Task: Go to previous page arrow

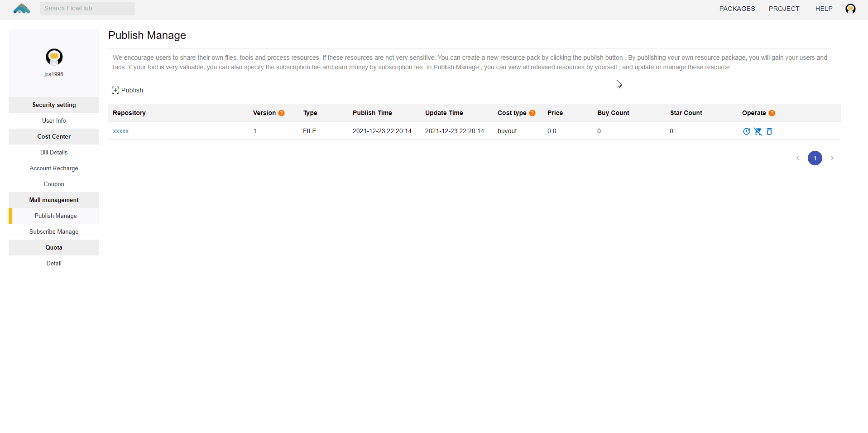Action: click(798, 158)
